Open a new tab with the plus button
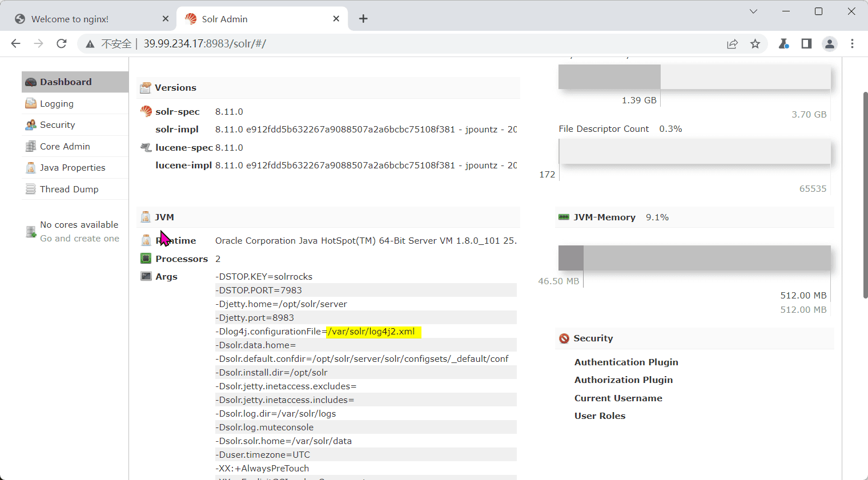This screenshot has width=868, height=480. pyautogui.click(x=363, y=19)
